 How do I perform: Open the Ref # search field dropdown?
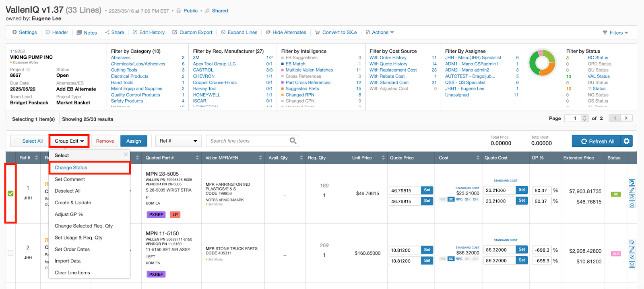178,141
